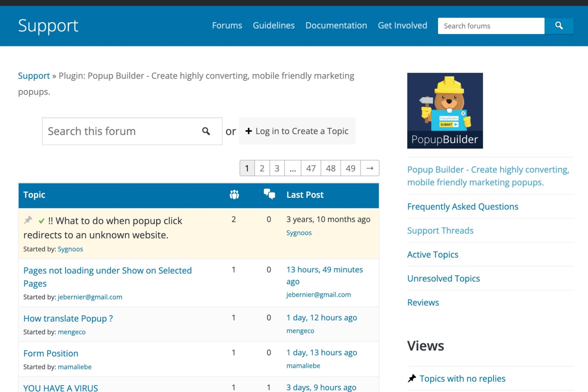Click 13 hours, 49 minutes ago link
Screen dimensions: 588x392
point(325,276)
